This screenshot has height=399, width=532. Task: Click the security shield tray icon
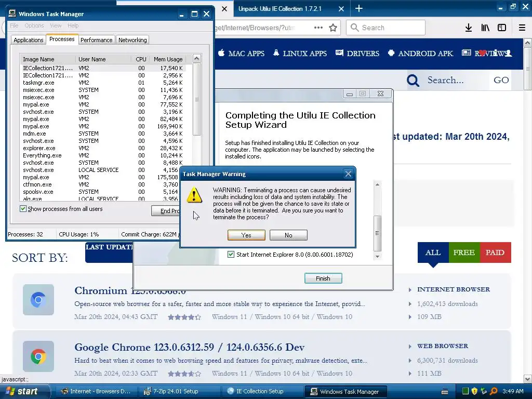point(474,391)
